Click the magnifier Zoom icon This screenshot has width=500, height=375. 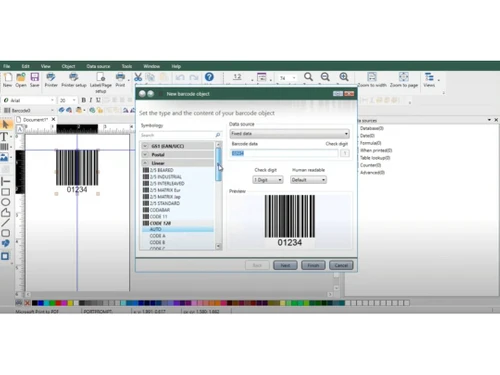[308, 77]
